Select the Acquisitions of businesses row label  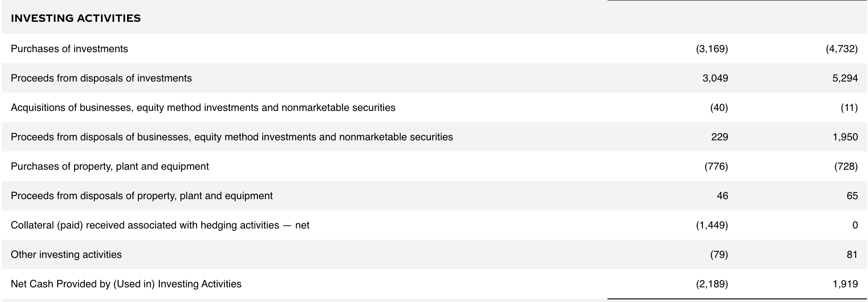(x=203, y=107)
